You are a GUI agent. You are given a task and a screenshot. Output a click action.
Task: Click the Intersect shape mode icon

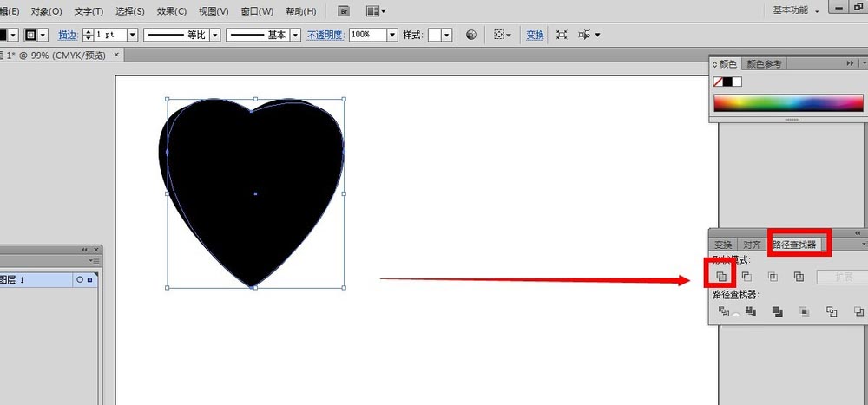pyautogui.click(x=773, y=277)
